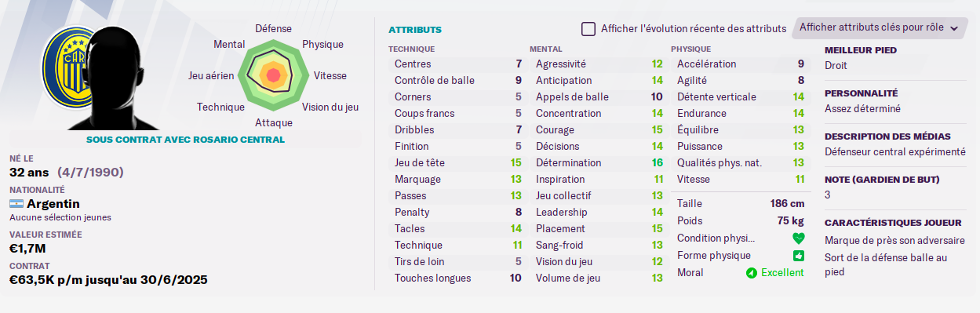Click the Argentina flag icon
The height and width of the screenshot is (313, 980).
coord(16,204)
